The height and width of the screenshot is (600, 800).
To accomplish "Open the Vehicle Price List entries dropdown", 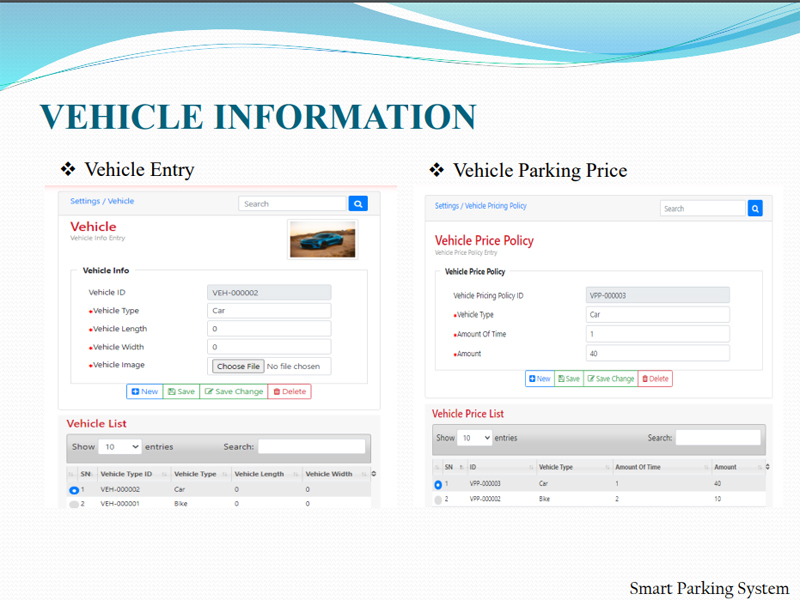I will pos(475,438).
